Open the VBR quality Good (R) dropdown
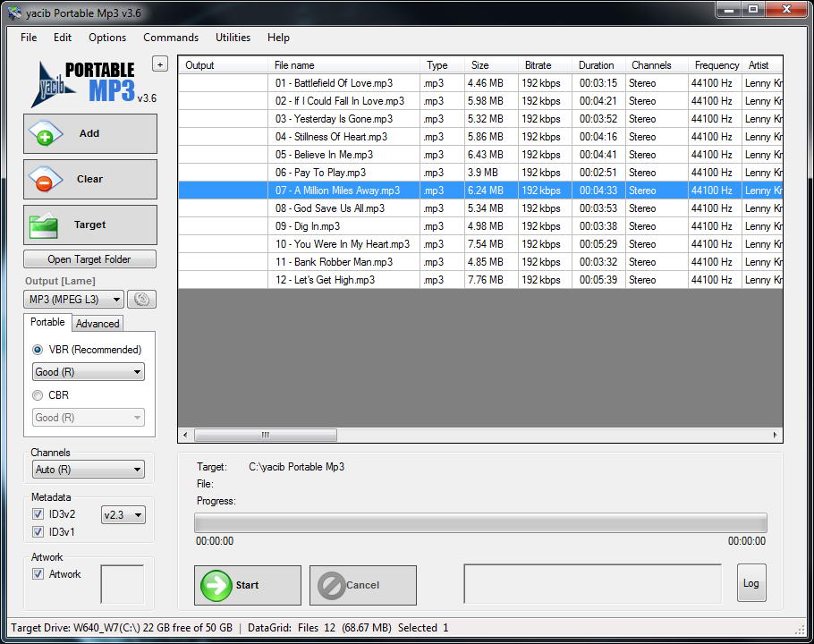This screenshot has width=814, height=644. click(89, 372)
